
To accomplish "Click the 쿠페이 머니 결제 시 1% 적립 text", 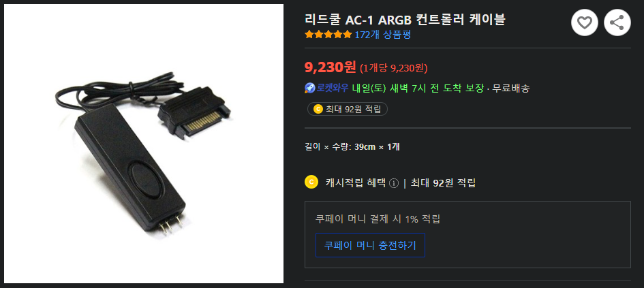I will [378, 219].
